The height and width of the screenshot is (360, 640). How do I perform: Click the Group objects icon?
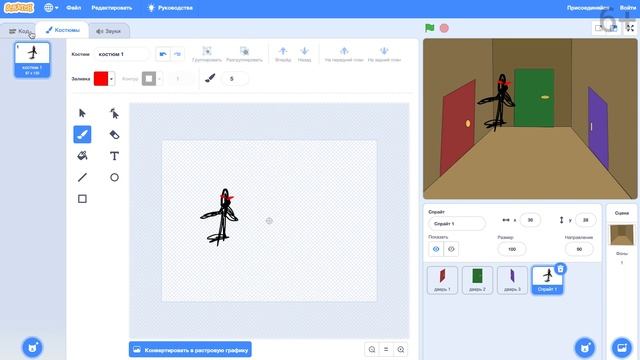pos(207,51)
